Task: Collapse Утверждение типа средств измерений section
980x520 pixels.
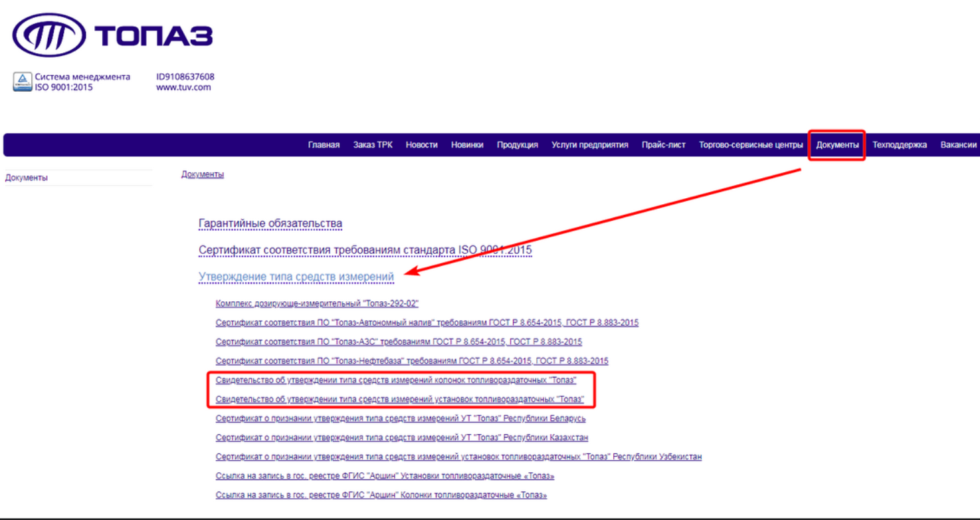Action: 296,277
